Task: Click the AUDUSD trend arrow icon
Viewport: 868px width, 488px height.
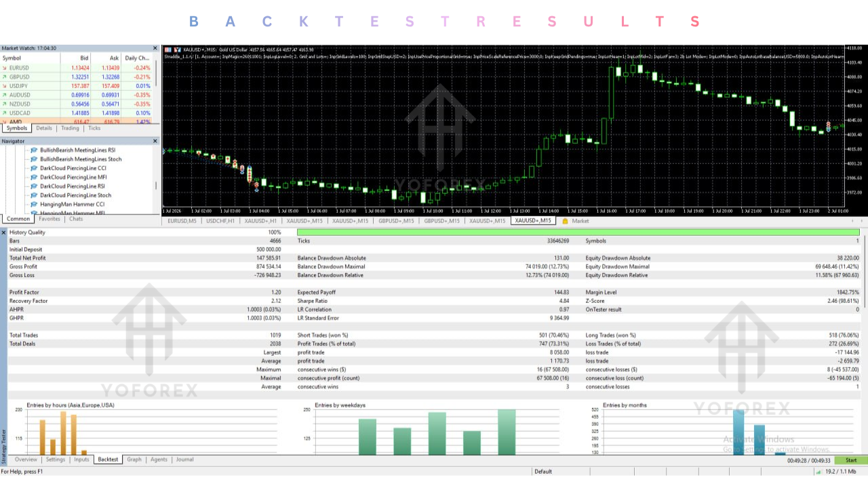Action: 5,95
